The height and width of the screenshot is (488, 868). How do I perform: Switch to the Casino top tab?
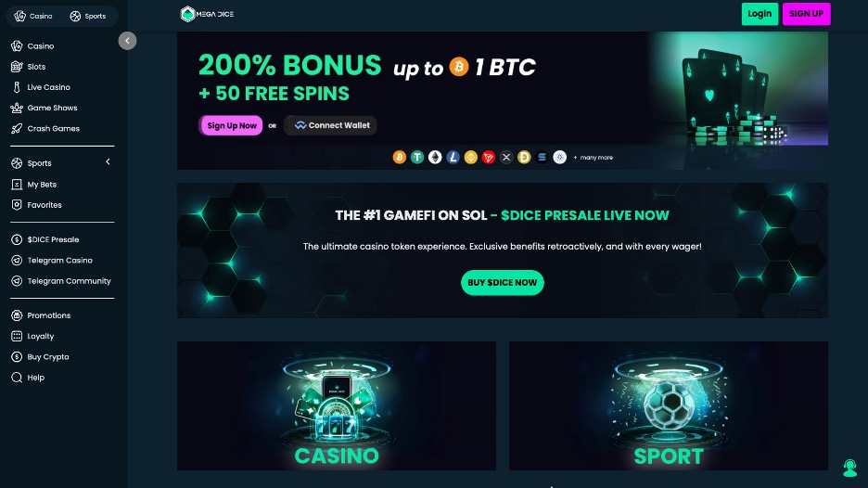33,16
